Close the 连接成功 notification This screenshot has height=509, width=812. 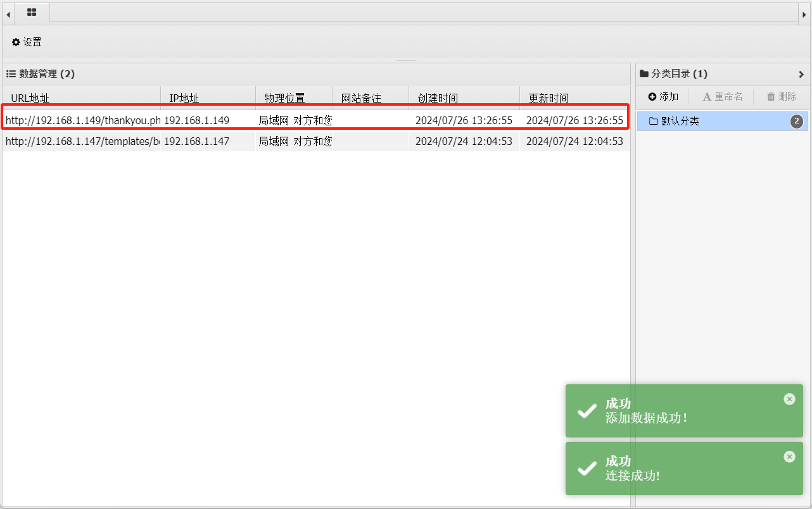pyautogui.click(x=789, y=456)
